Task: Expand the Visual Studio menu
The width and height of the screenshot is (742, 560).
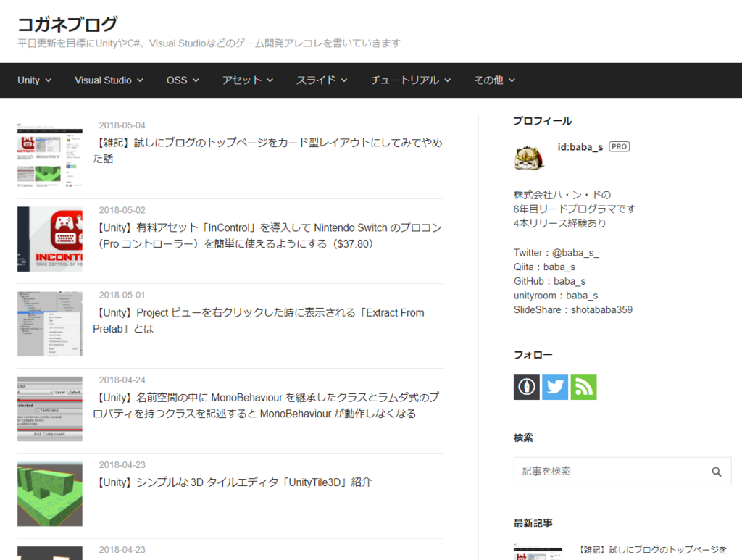Action: pos(109,80)
